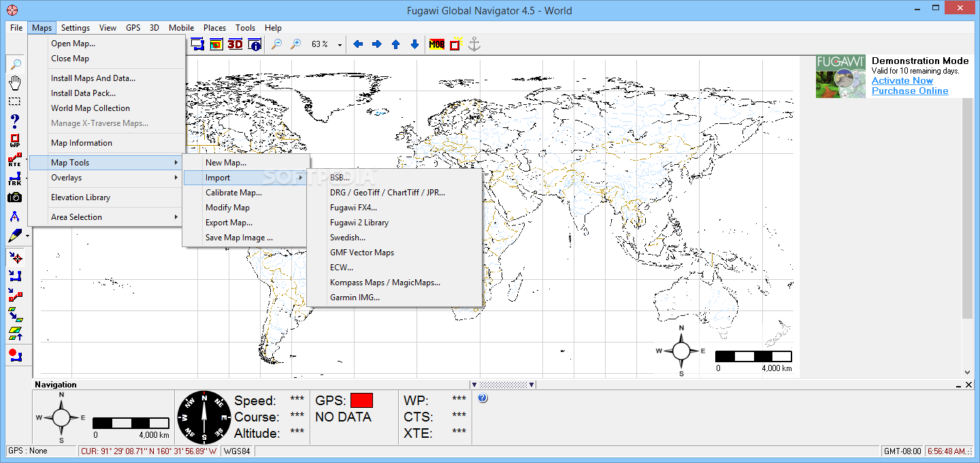
Task: Click the red GPS status indicator
Action: [x=361, y=400]
